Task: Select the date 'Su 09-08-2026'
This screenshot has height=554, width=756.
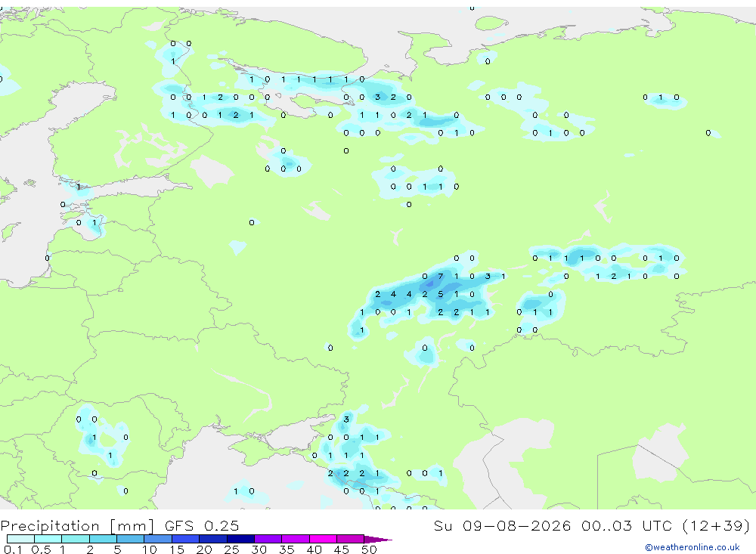Action: (x=502, y=526)
